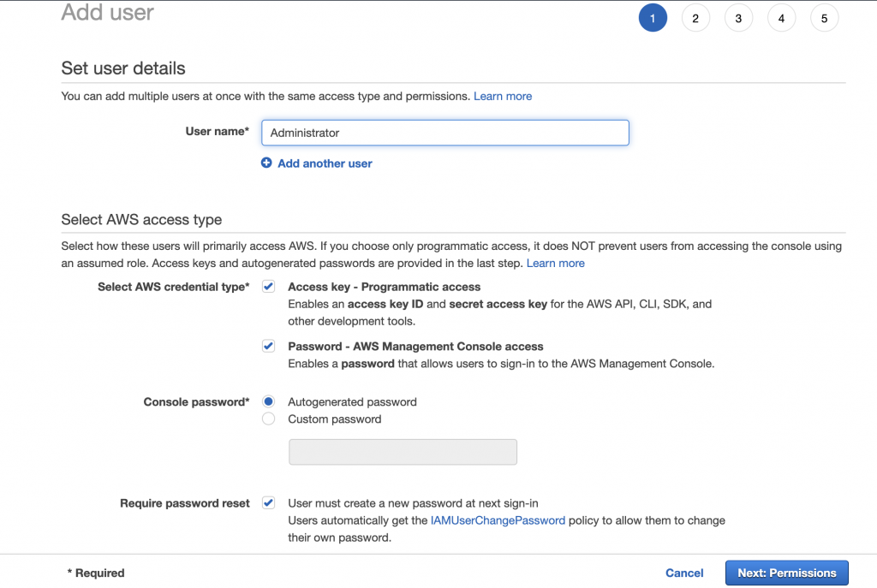Jump to step 3 circle
This screenshot has width=877, height=588.
click(x=738, y=18)
